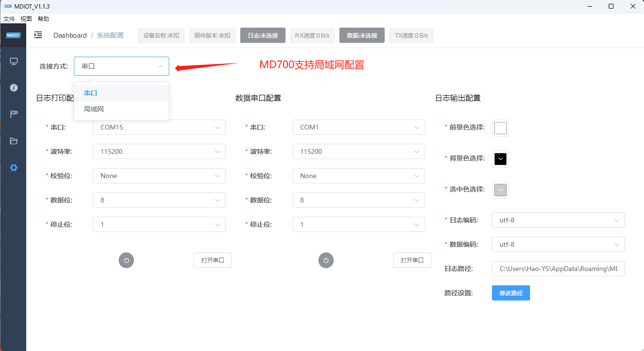This screenshot has width=644, height=351.
Task: Open the 文件 menu
Action: click(9, 19)
